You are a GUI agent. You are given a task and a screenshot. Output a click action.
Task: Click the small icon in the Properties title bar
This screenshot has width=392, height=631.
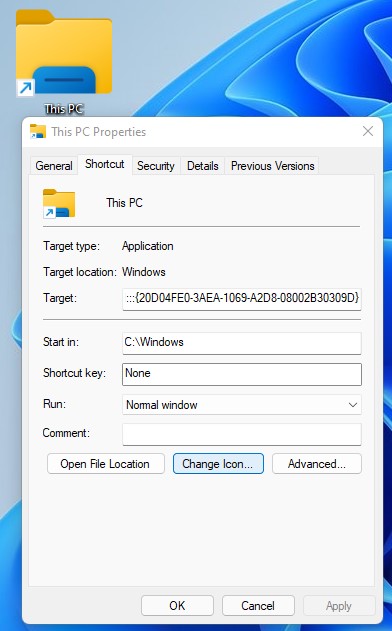pyautogui.click(x=38, y=132)
